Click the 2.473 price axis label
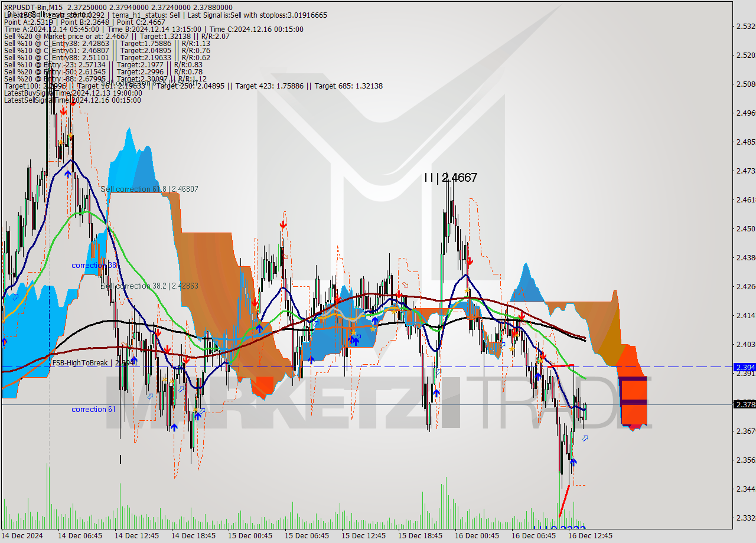 tap(745, 171)
